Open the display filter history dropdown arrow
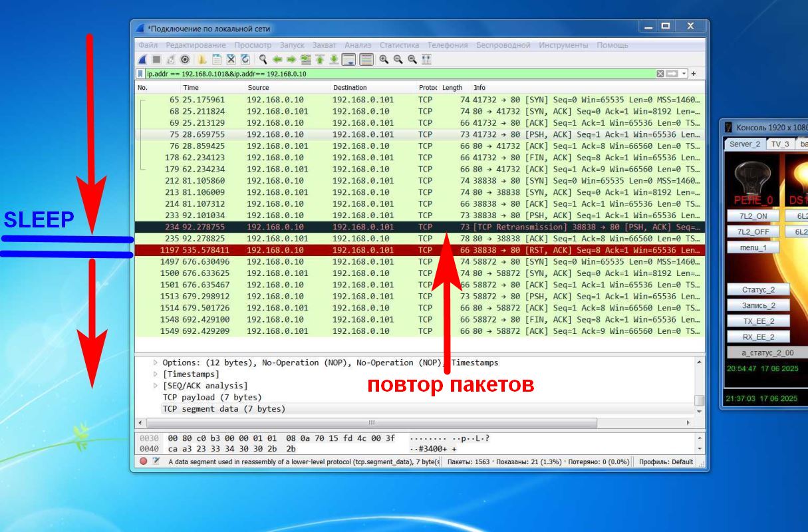This screenshot has height=532, width=808. point(684,74)
